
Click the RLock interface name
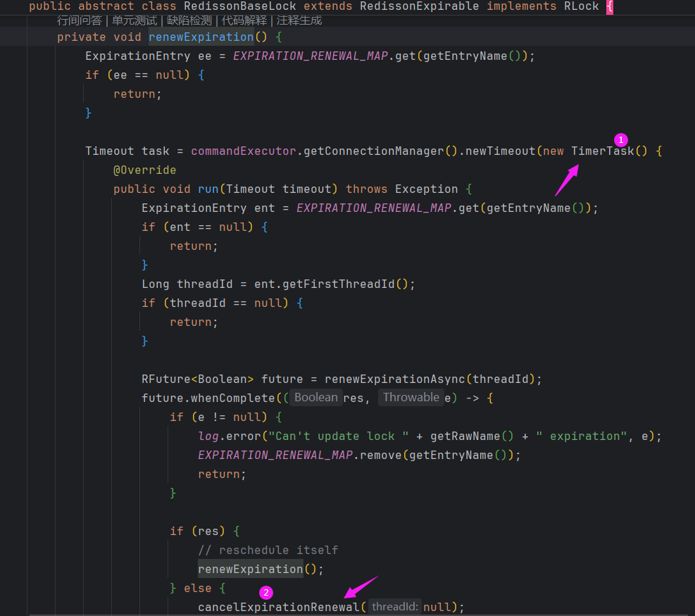point(581,6)
